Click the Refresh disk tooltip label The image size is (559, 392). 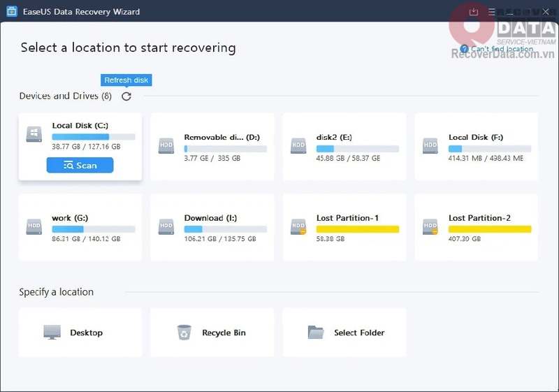click(126, 80)
